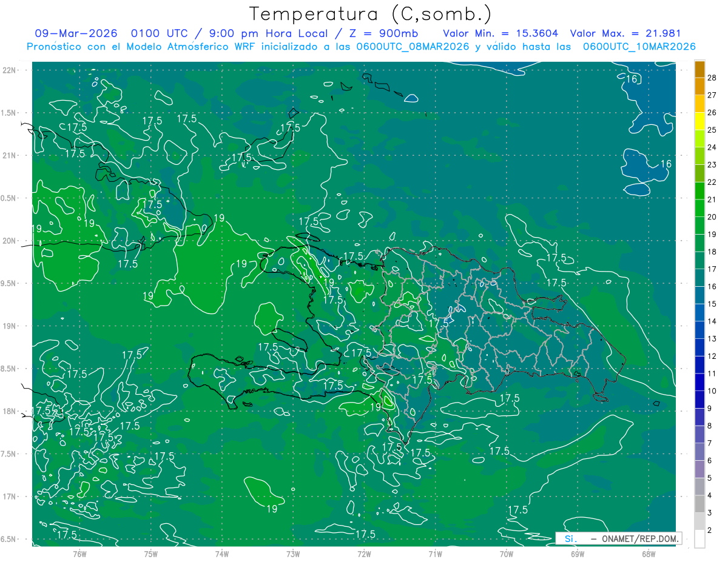This screenshot has width=728, height=562.
Task: Click the dark blue swatch between 10 and 11
Action: [699, 383]
